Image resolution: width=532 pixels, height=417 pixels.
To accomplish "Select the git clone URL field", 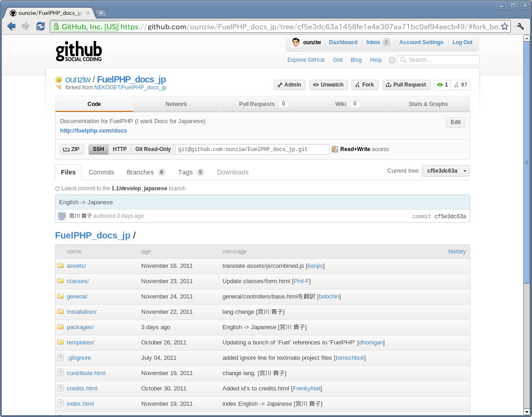I will point(252,149).
